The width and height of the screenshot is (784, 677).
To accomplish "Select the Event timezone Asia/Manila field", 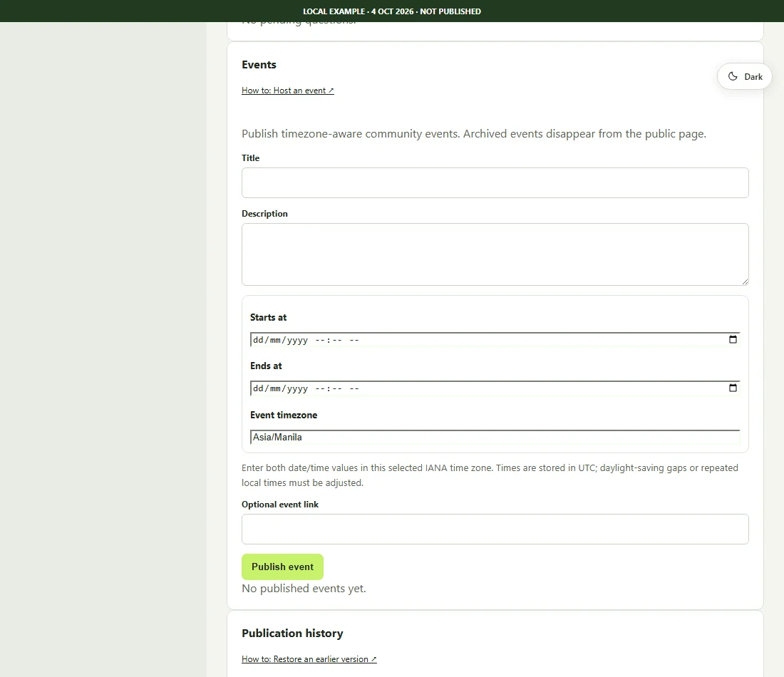I will (x=495, y=437).
